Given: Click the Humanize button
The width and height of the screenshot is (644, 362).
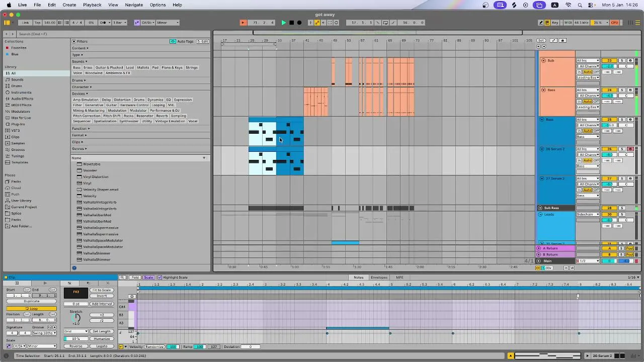Looking at the screenshot, I should pyautogui.click(x=102, y=339).
